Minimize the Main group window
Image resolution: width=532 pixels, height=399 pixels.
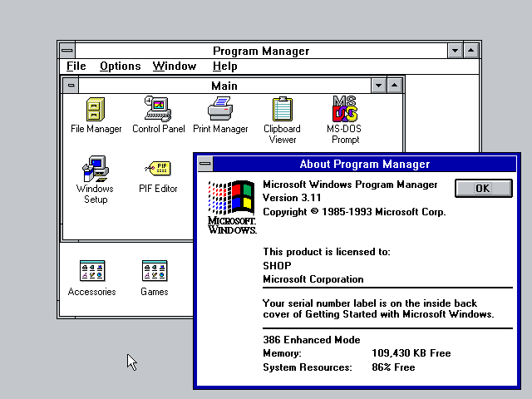click(x=379, y=86)
